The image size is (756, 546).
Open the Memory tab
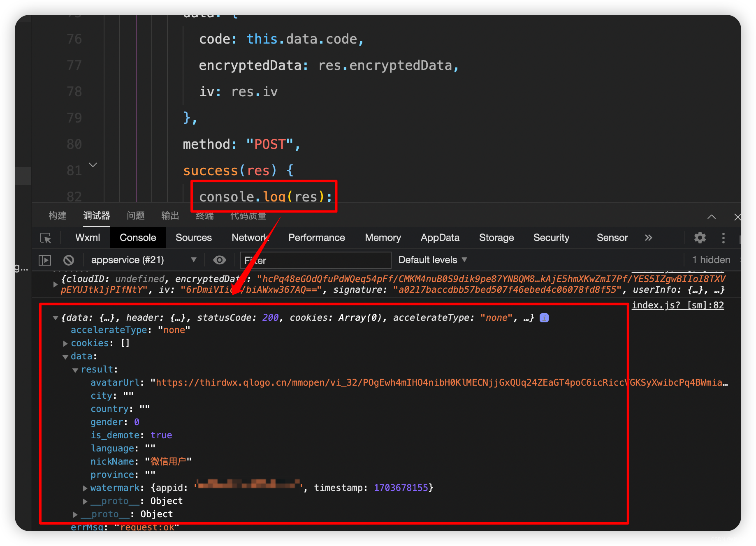(x=383, y=238)
